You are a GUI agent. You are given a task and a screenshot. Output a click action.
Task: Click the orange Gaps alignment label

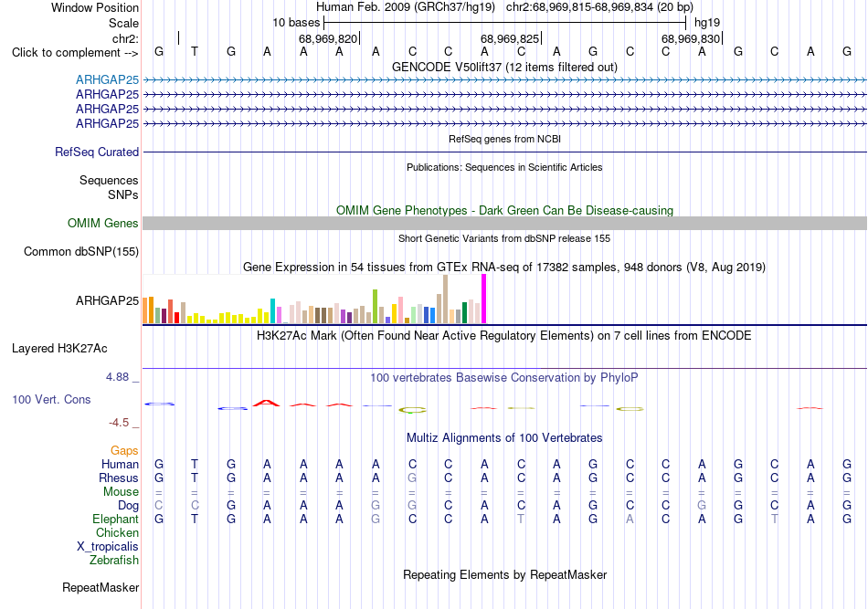[124, 450]
